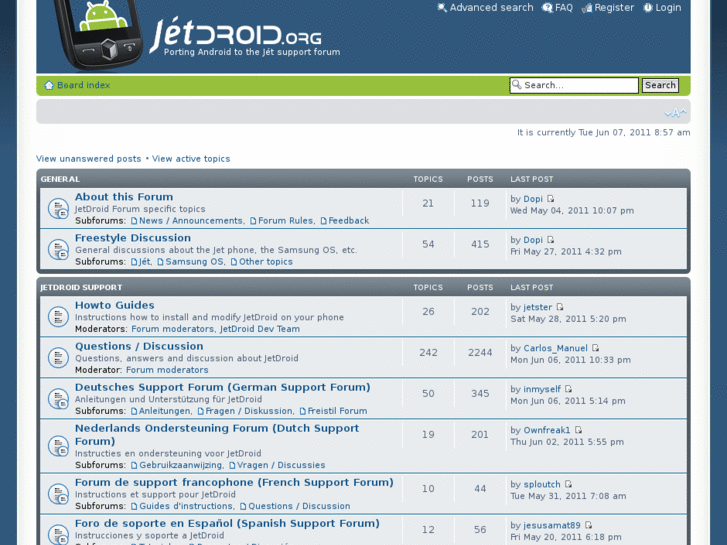View latest post icon next to inmyself
The width and height of the screenshot is (727, 545).
pos(568,389)
